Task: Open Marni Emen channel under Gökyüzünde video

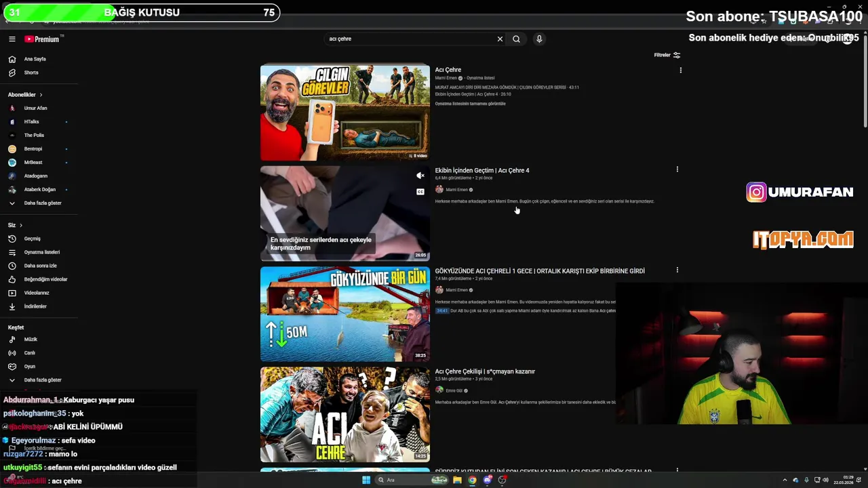Action: tap(457, 290)
